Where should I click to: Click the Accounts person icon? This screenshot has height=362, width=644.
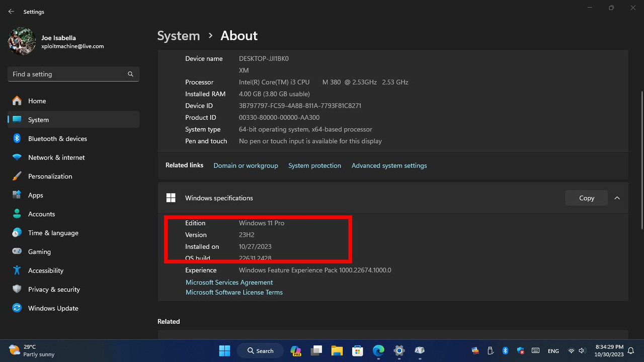point(17,214)
